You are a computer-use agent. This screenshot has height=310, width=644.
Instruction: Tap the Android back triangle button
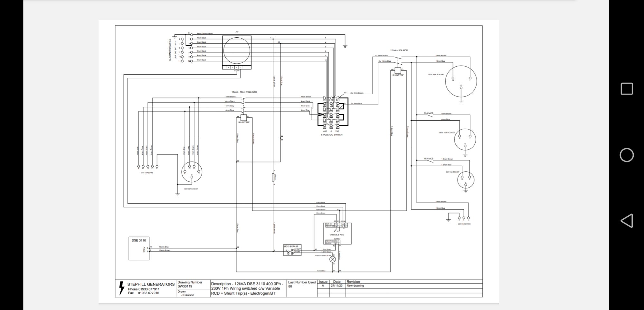[627, 221]
